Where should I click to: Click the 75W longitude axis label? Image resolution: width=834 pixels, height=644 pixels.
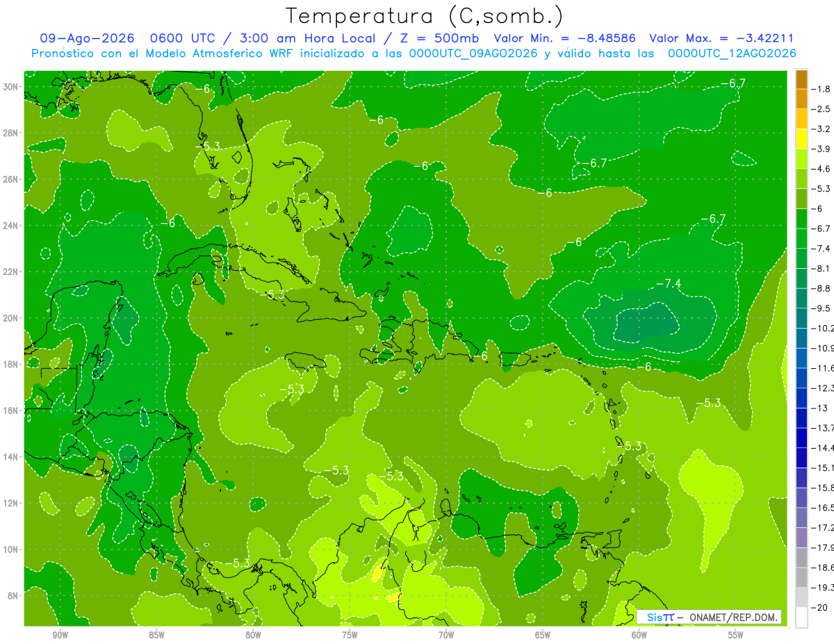click(350, 635)
